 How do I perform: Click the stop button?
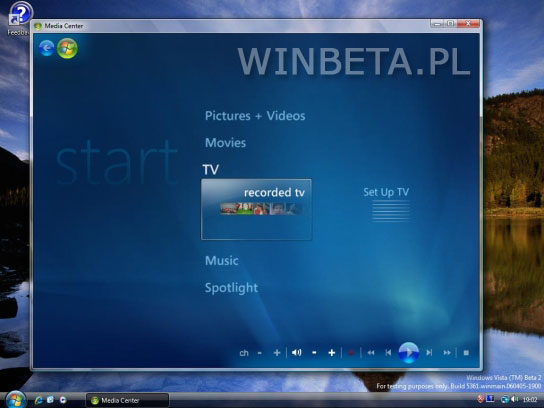pos(466,353)
